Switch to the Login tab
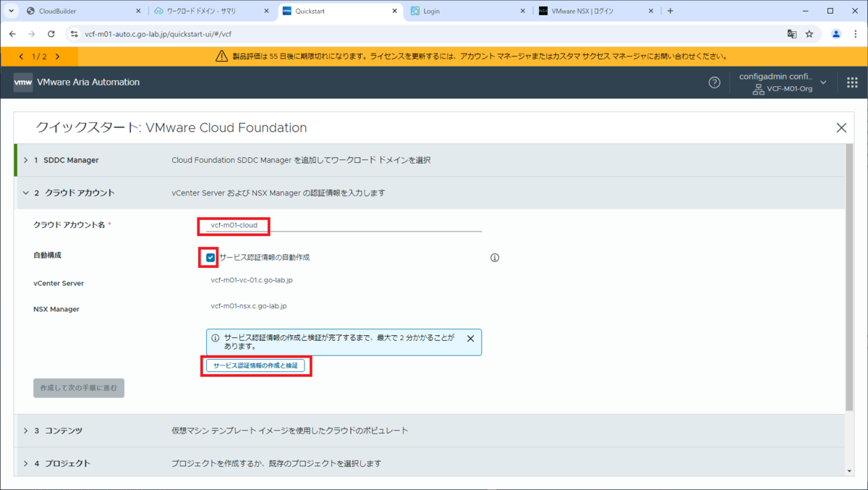This screenshot has width=868, height=490. (x=468, y=11)
